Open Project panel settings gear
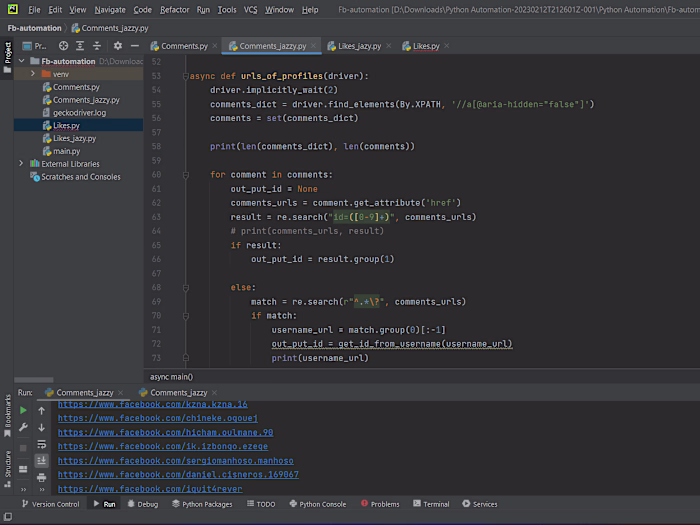Image resolution: width=700 pixels, height=525 pixels. coord(117,46)
